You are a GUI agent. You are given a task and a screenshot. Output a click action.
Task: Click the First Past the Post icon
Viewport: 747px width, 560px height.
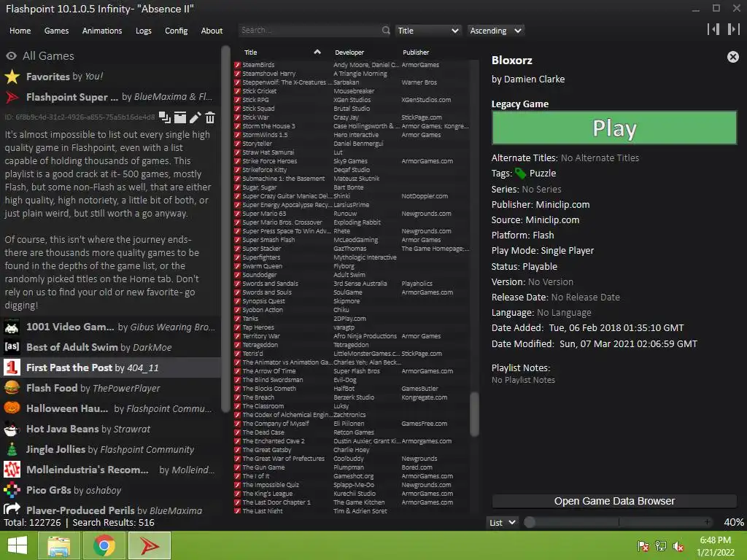click(12, 367)
